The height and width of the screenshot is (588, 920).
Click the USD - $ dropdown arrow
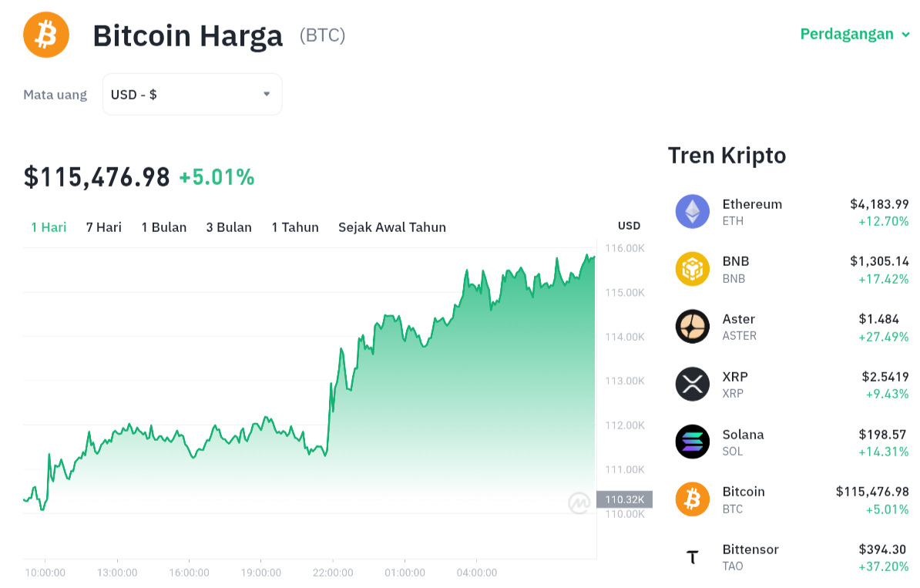coord(267,94)
